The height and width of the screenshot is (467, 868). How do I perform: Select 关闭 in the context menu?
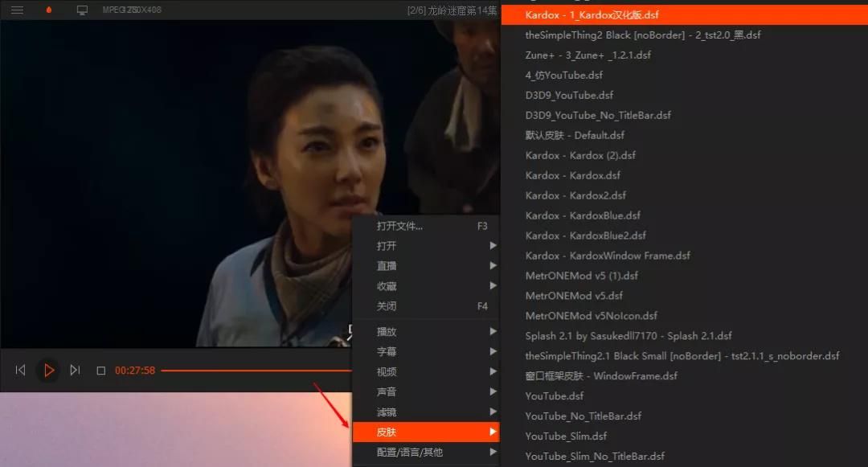click(426, 306)
